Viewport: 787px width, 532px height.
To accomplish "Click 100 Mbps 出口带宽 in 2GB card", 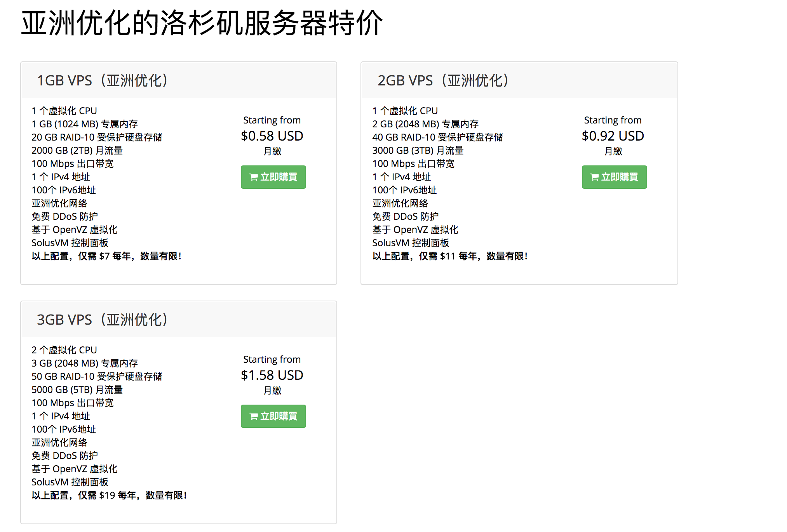I will [413, 164].
